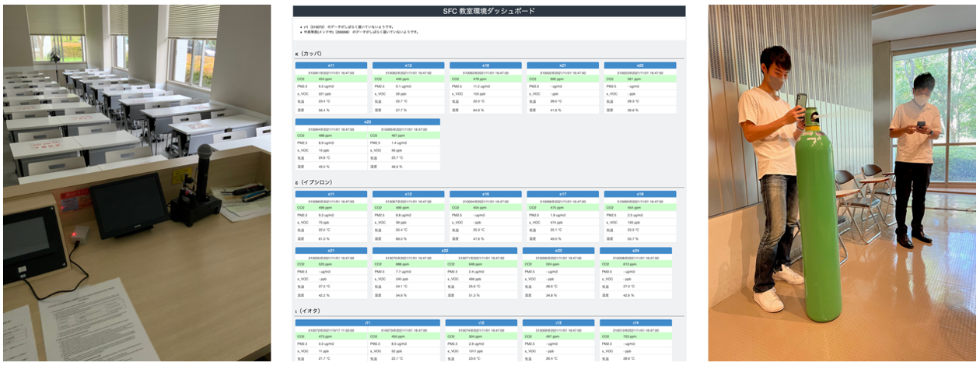Click the ε（イプシロン）section heading

click(314, 183)
